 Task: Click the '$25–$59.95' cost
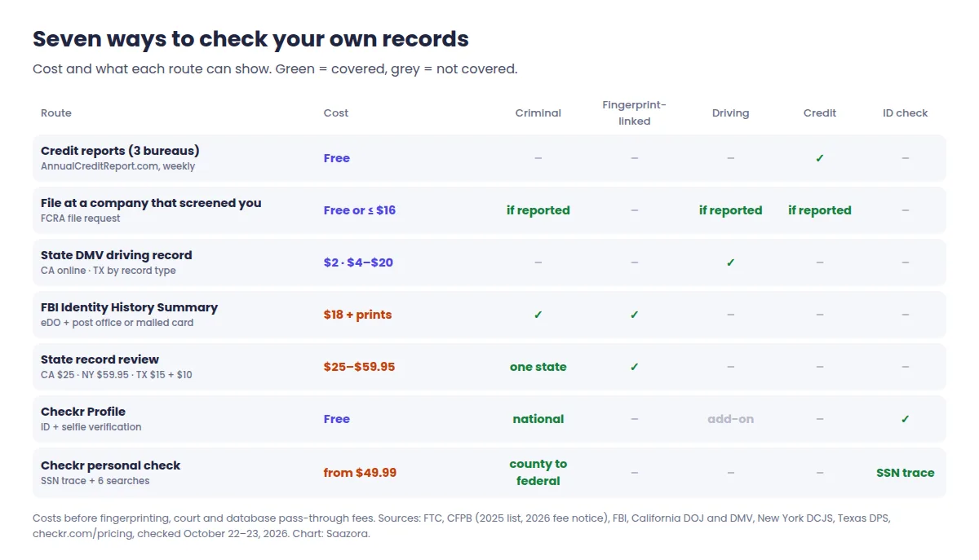[x=359, y=367]
